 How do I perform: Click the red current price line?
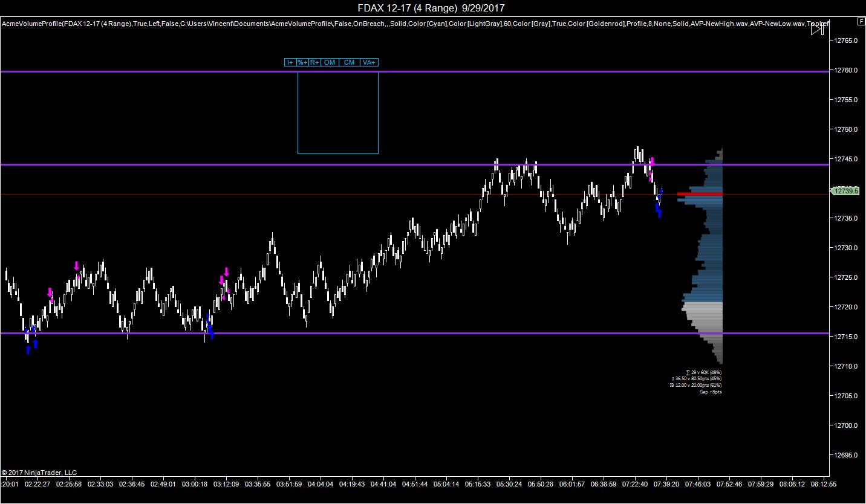[363, 195]
